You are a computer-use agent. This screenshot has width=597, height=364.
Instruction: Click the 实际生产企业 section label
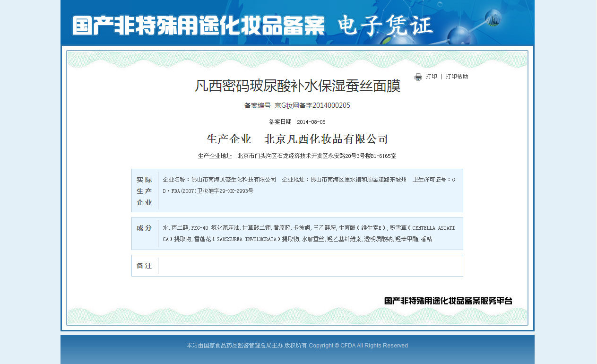145,191
